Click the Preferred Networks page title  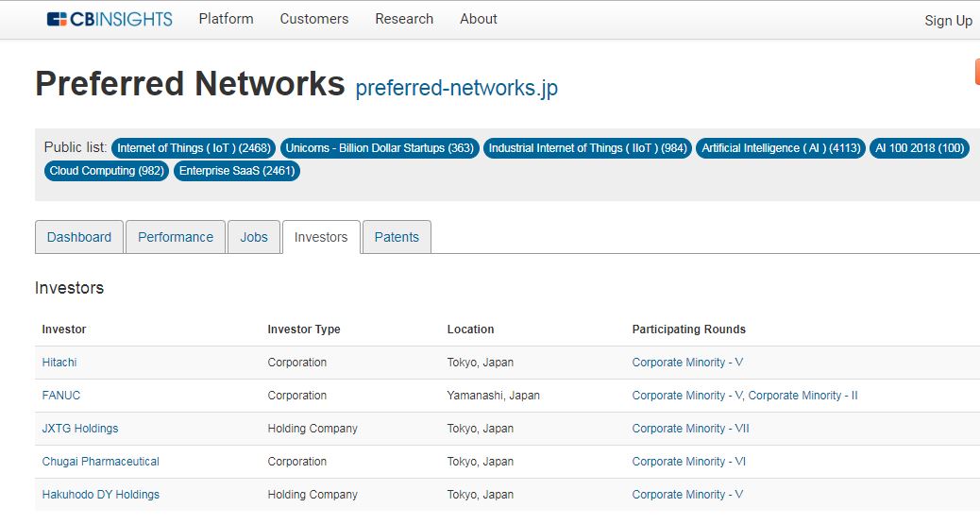(190, 83)
